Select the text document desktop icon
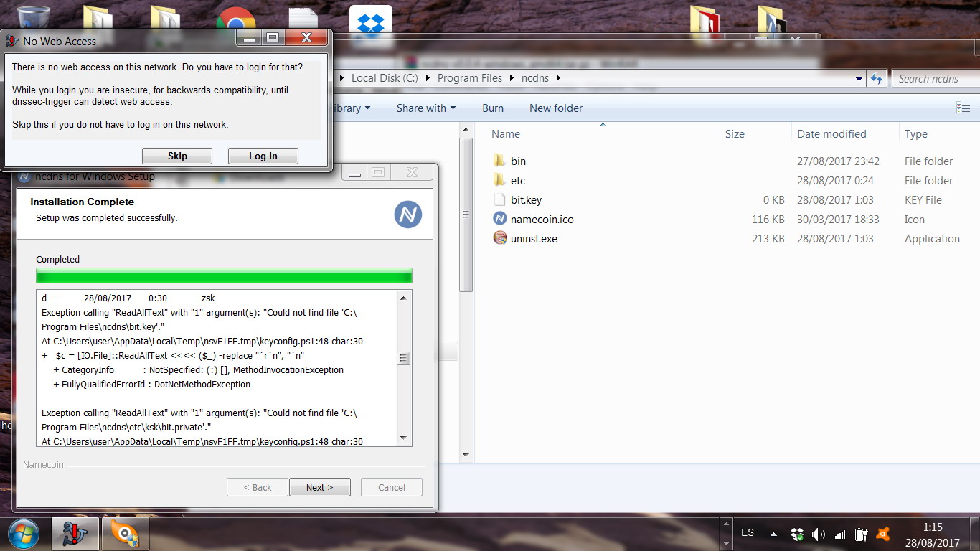 (303, 20)
